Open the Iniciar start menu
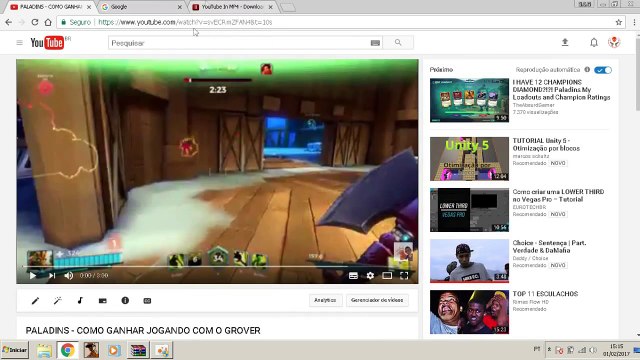 (x=15, y=350)
